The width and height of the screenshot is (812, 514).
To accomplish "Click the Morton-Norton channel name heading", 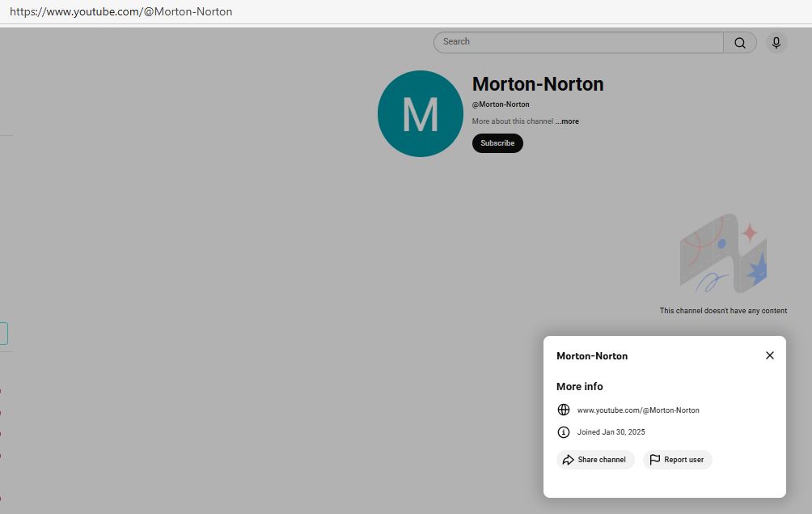I will coord(537,84).
